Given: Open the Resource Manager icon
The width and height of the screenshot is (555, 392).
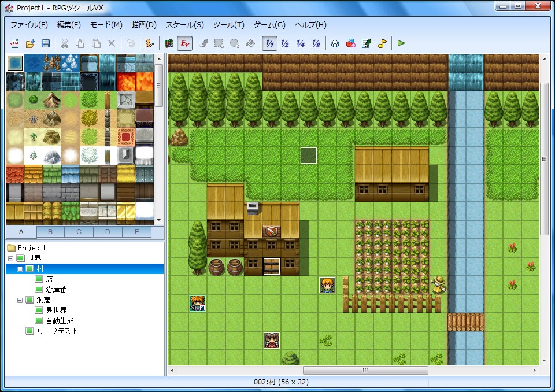Looking at the screenshot, I should [x=351, y=43].
